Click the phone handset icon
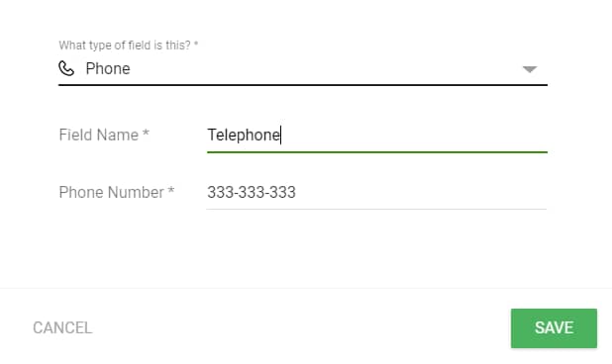The width and height of the screenshot is (612, 364). (66, 68)
